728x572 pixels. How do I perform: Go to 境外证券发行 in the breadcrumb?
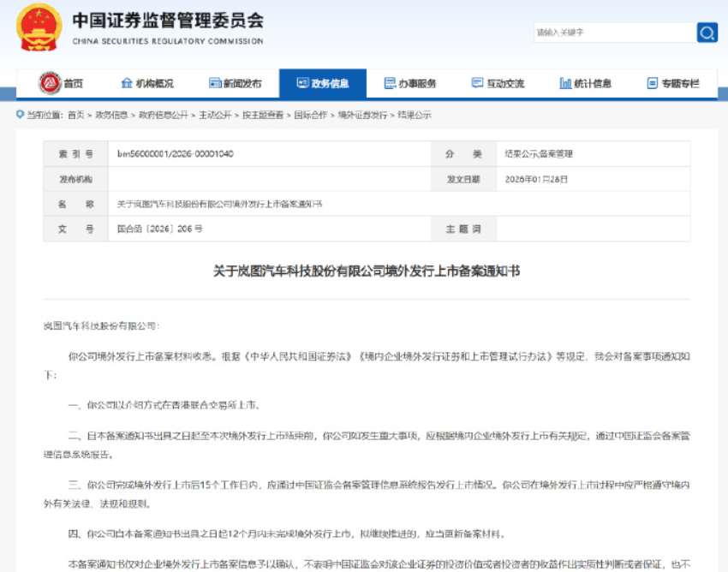362,115
